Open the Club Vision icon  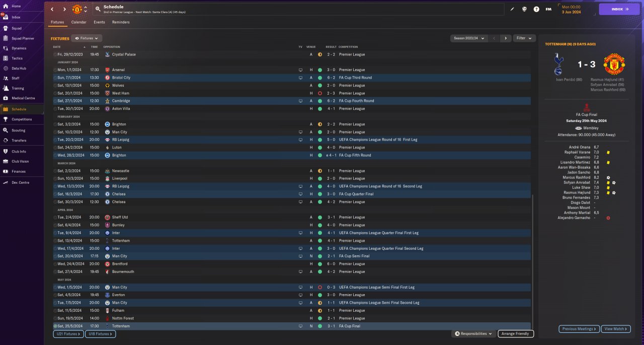[x=6, y=161]
